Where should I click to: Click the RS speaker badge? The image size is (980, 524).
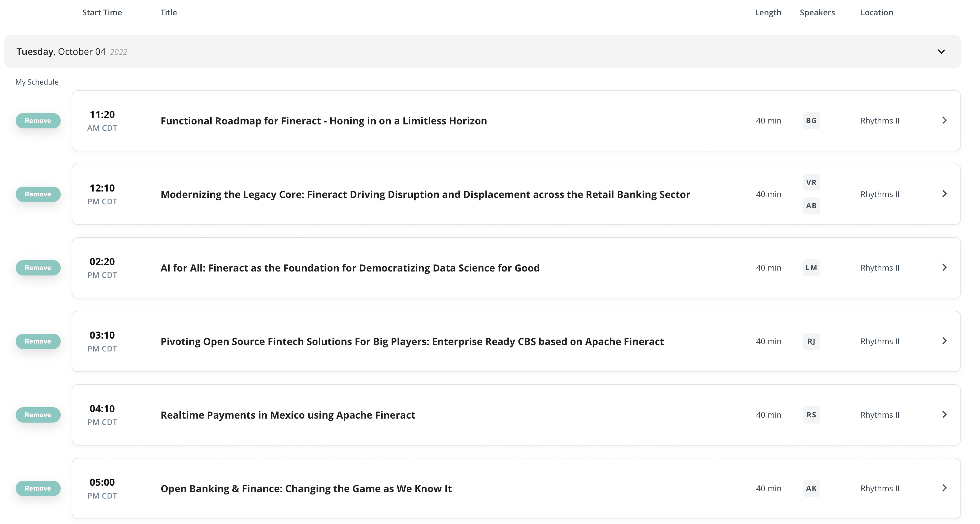pos(811,415)
